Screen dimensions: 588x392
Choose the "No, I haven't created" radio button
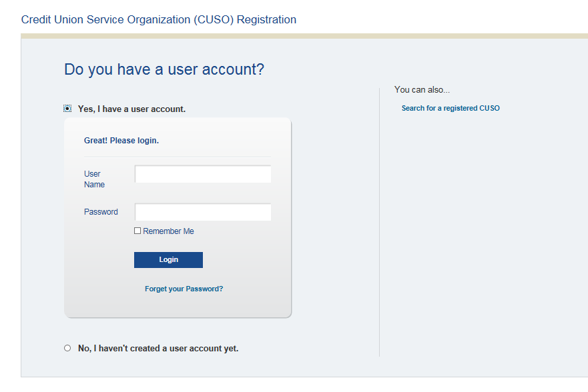click(x=67, y=348)
